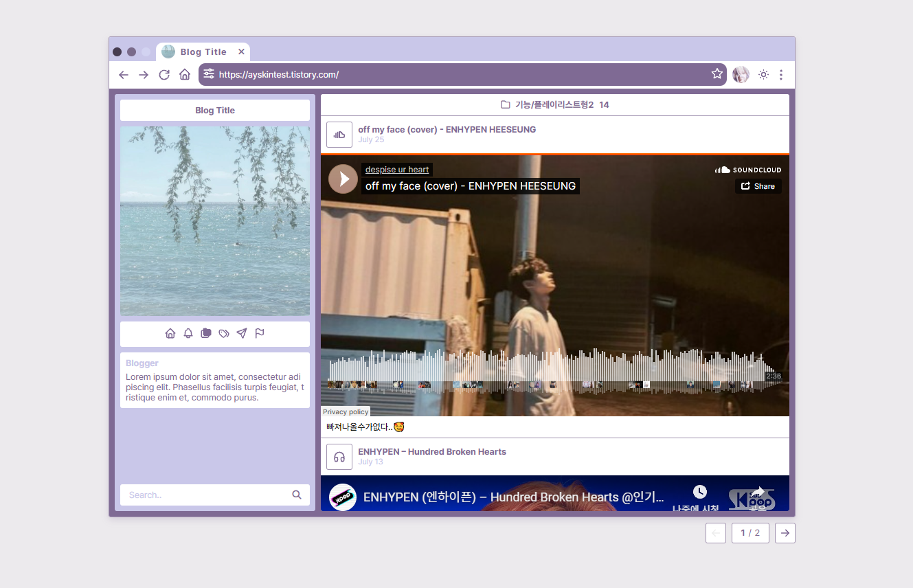The height and width of the screenshot is (588, 913).
Task: Click the magnifier search icon
Action: point(297,495)
